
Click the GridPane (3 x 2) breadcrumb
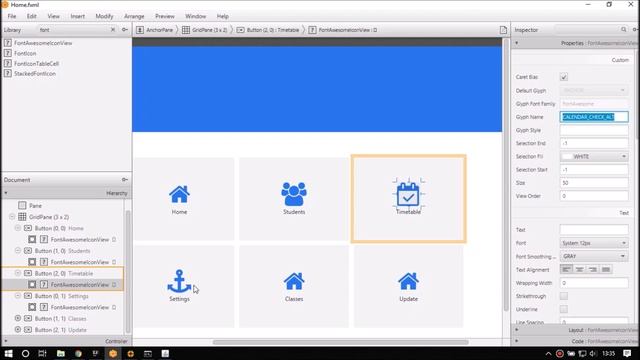[x=204, y=30]
